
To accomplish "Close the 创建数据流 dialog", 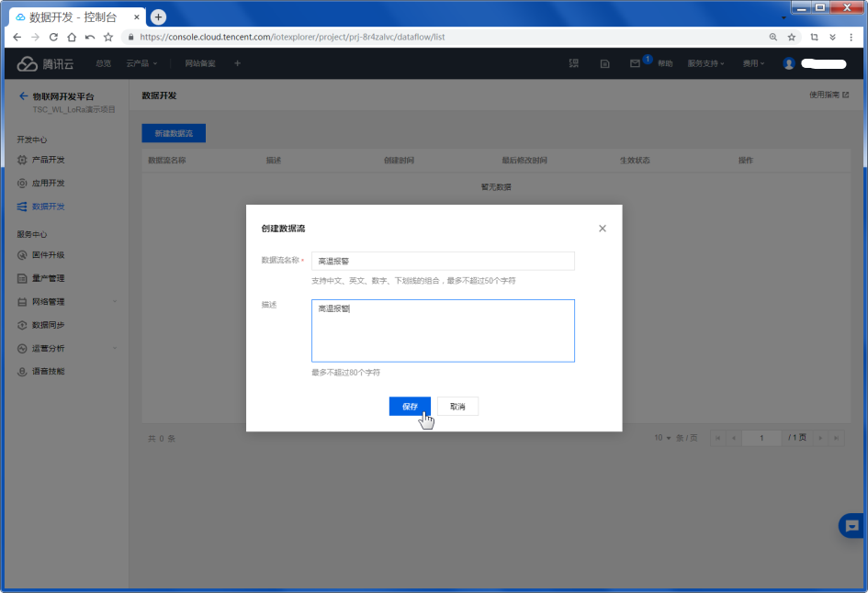I will coord(603,229).
